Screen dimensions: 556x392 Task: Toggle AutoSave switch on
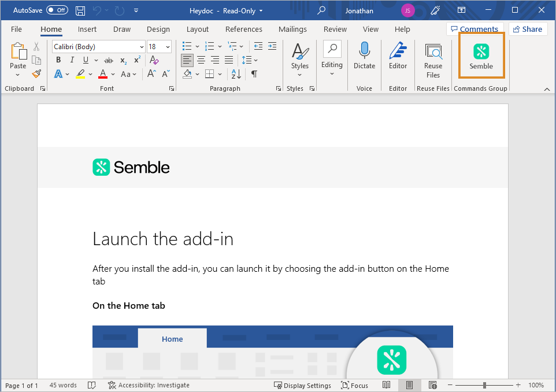click(57, 10)
